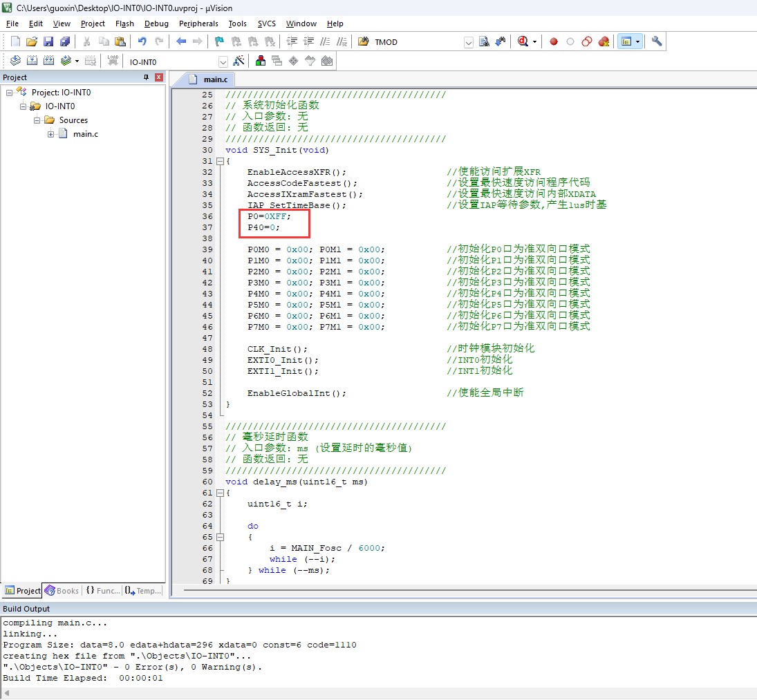Expand main.c in project tree
757x700 pixels.
click(50, 135)
